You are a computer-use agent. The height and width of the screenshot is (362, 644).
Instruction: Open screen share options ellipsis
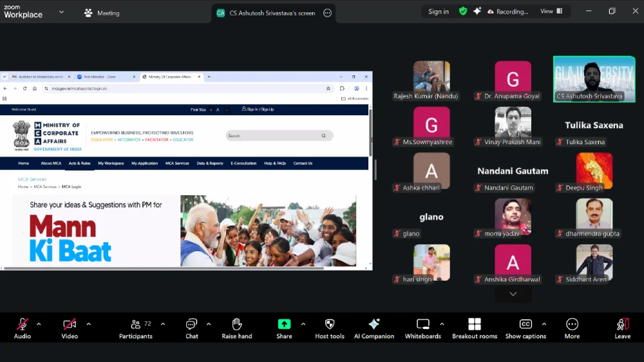pyautogui.click(x=327, y=13)
